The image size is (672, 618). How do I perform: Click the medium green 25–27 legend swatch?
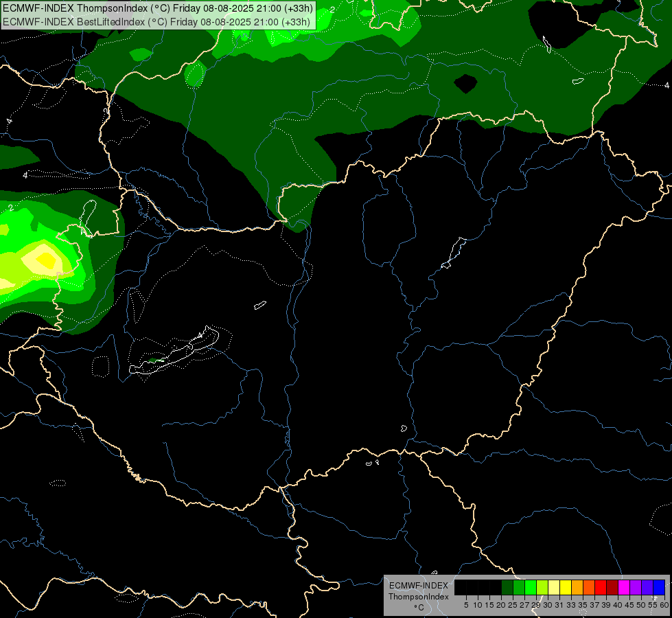[x=519, y=587]
